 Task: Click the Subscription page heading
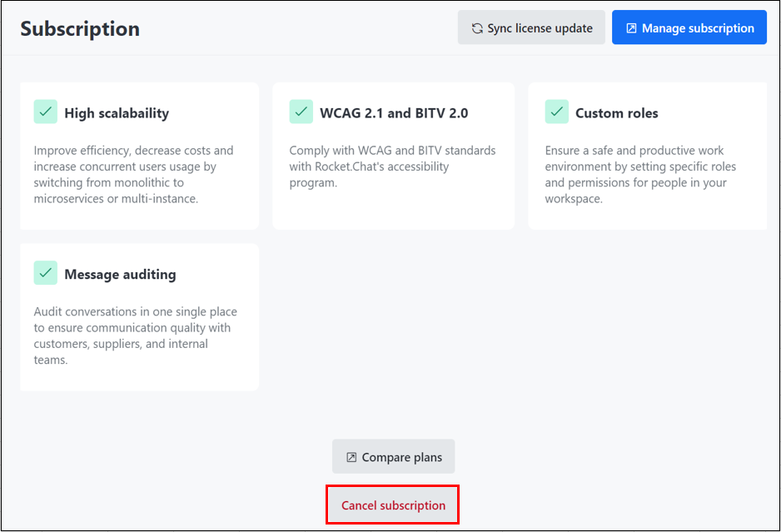point(80,28)
